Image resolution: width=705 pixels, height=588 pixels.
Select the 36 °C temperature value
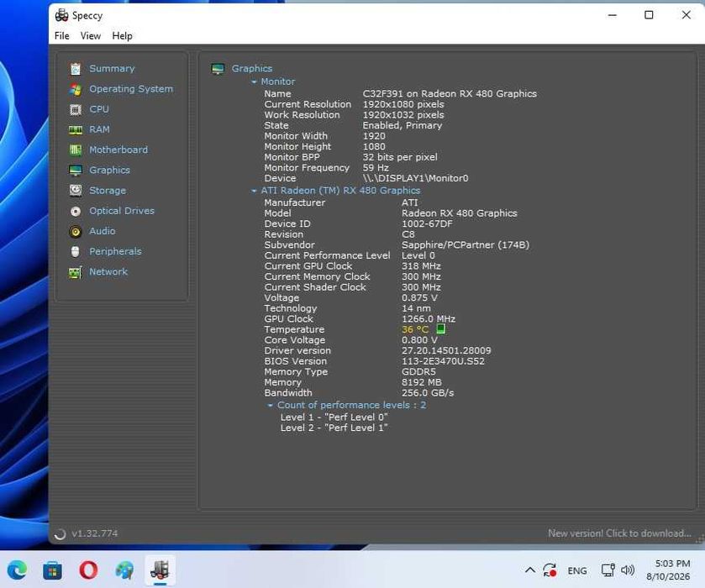(414, 329)
